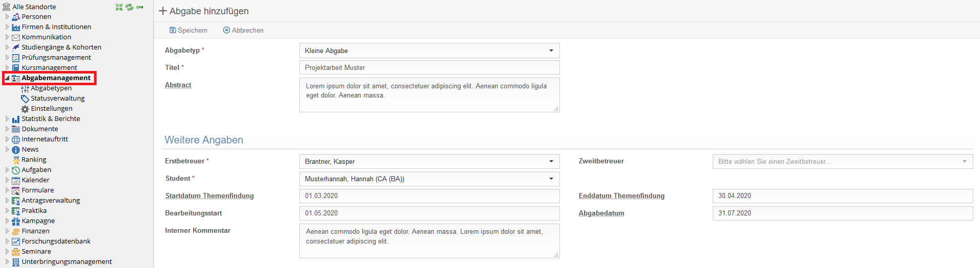Expand the Kursmanagement tree node
980x268 pixels.
pyautogui.click(x=7, y=67)
